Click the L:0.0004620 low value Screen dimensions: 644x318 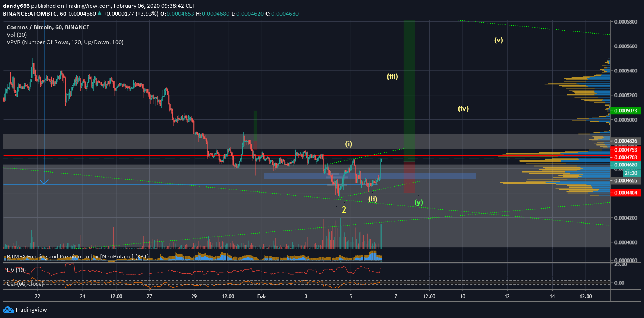click(248, 14)
